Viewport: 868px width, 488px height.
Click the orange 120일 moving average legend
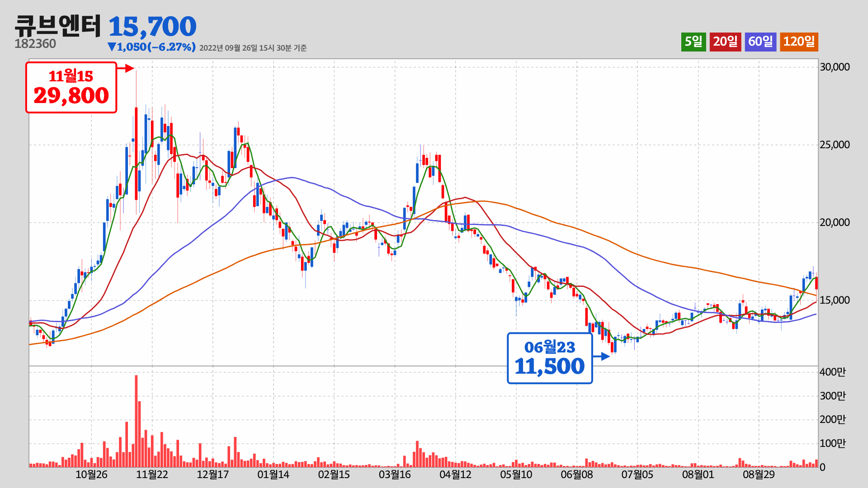[x=799, y=42]
